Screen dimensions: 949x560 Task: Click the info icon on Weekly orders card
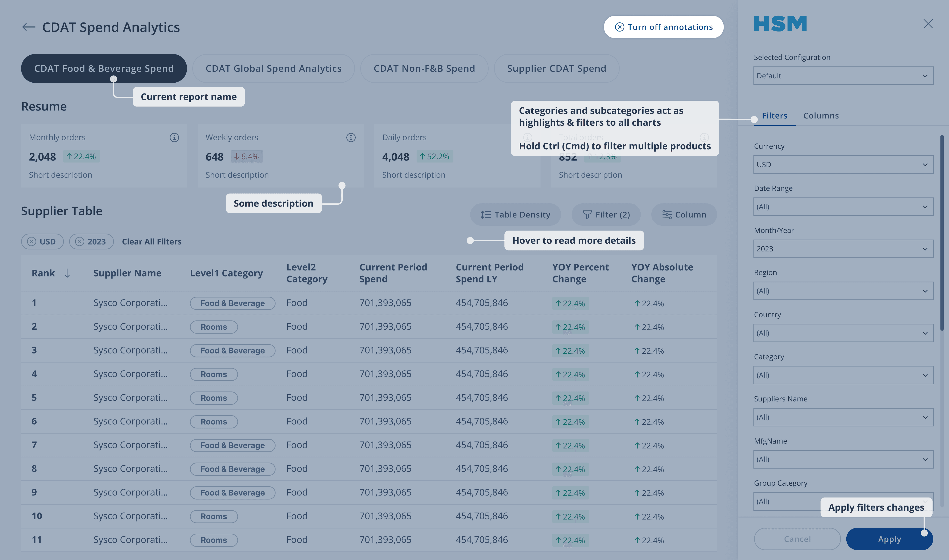click(351, 137)
